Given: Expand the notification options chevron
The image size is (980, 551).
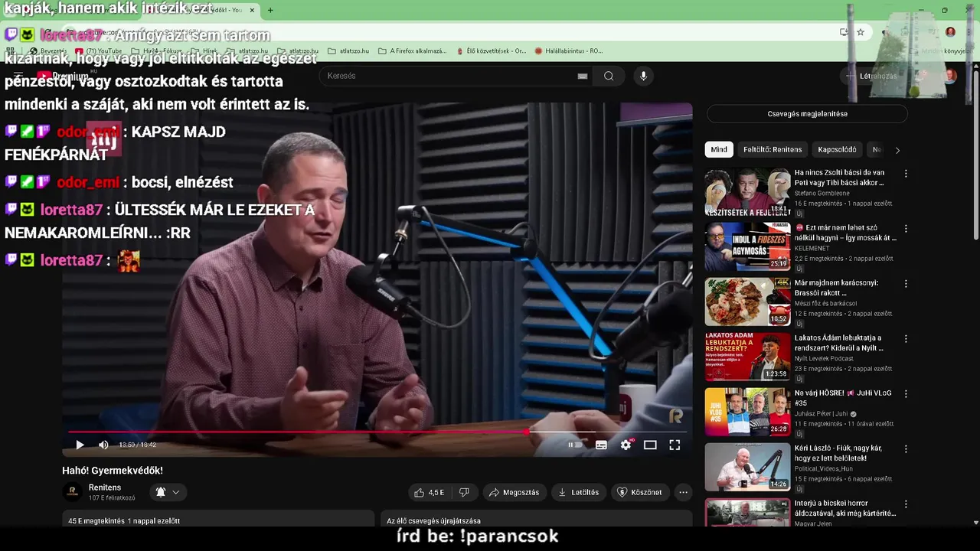Looking at the screenshot, I should pos(176,492).
